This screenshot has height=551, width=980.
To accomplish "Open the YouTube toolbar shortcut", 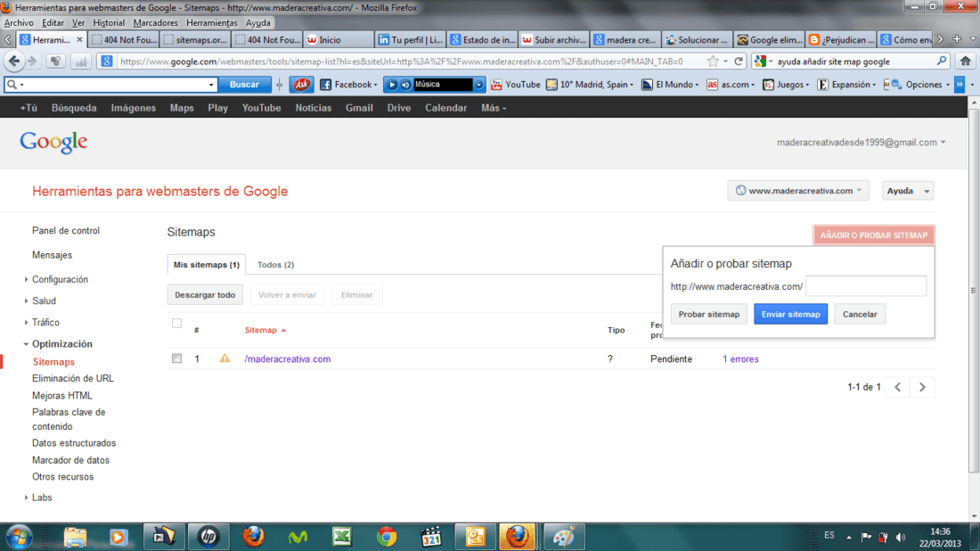I will click(516, 85).
